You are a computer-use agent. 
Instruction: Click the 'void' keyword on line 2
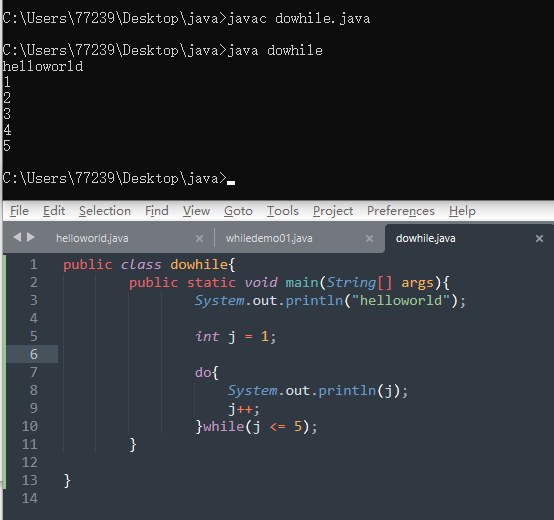coord(261,283)
